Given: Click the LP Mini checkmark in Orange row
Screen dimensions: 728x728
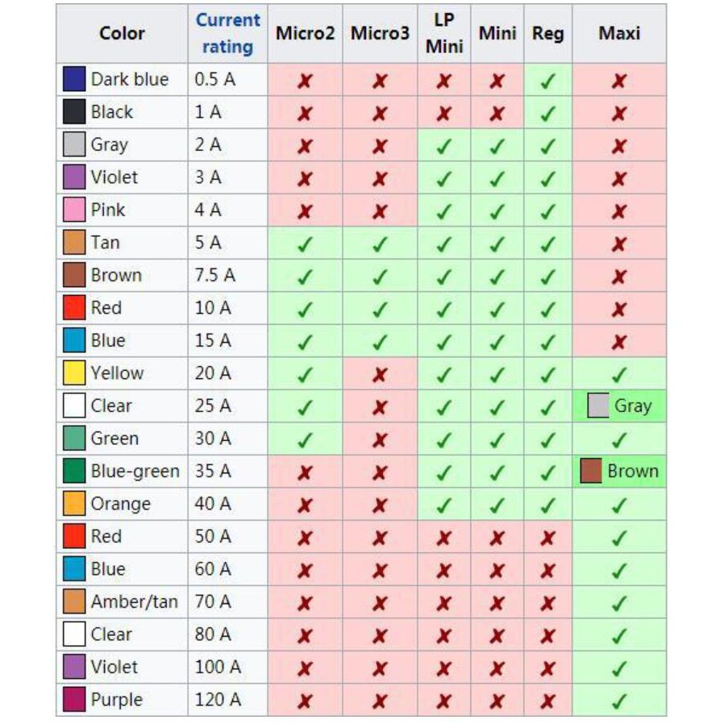Looking at the screenshot, I should point(443,505).
